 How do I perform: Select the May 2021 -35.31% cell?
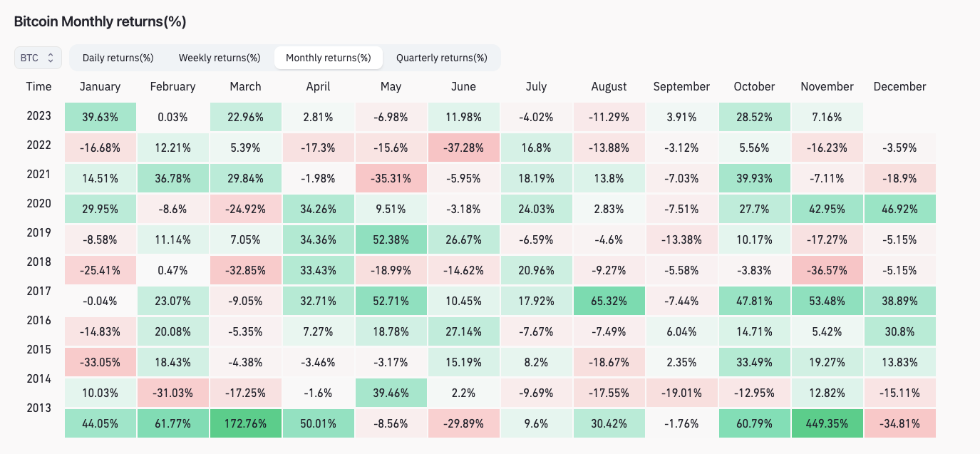tap(391, 177)
